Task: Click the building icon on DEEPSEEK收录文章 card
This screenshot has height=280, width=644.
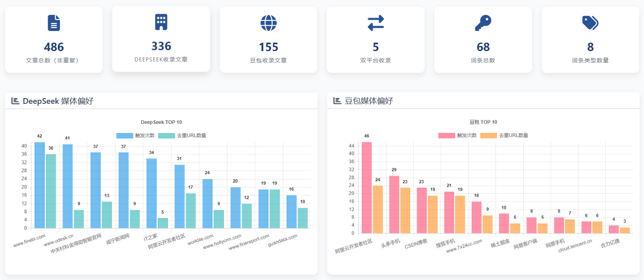Action: click(x=161, y=22)
